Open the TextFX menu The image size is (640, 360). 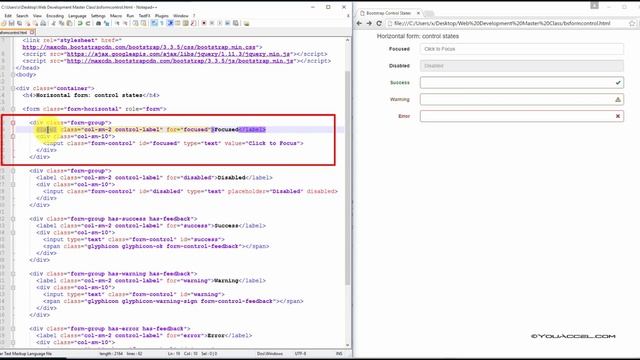(x=144, y=16)
